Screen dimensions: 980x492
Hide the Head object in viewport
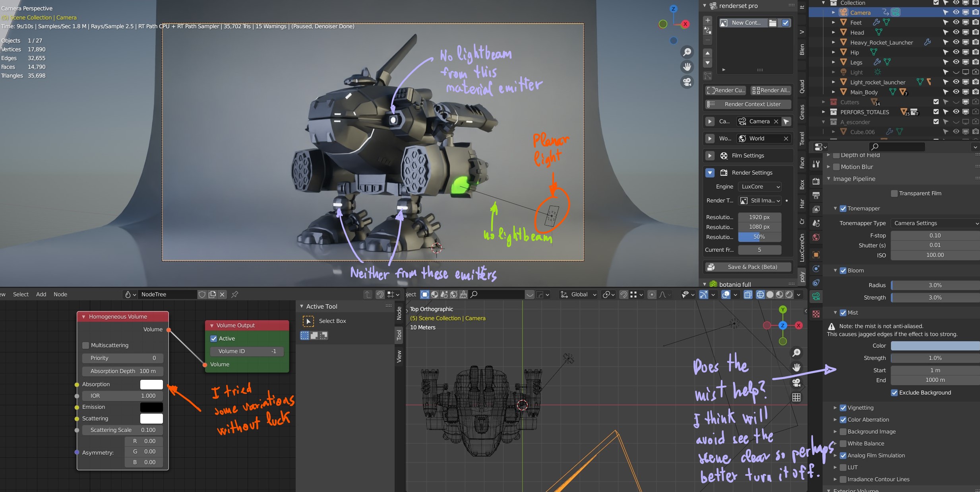(x=956, y=32)
